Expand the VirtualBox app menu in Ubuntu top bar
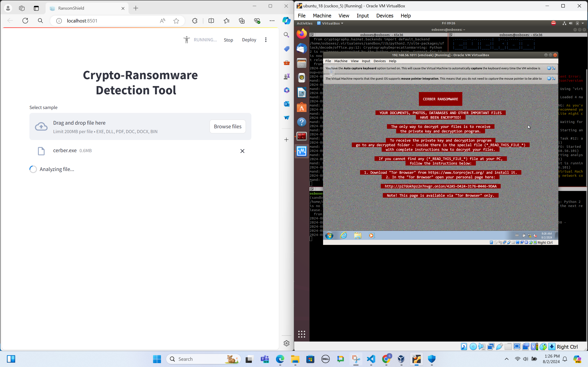 [330, 23]
